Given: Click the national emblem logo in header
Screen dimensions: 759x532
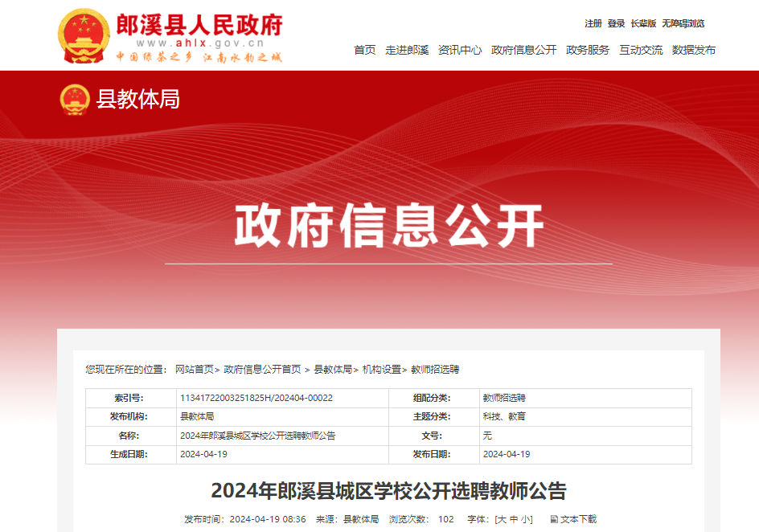Looking at the screenshot, I should tap(84, 36).
